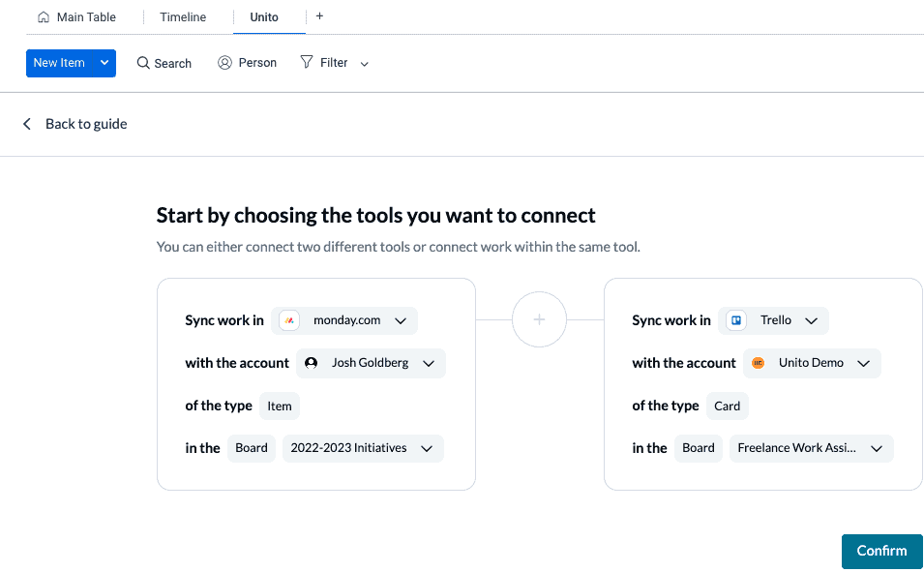Viewport: 924px width, 572px height.
Task: Click the Trello logo icon
Action: tap(736, 320)
